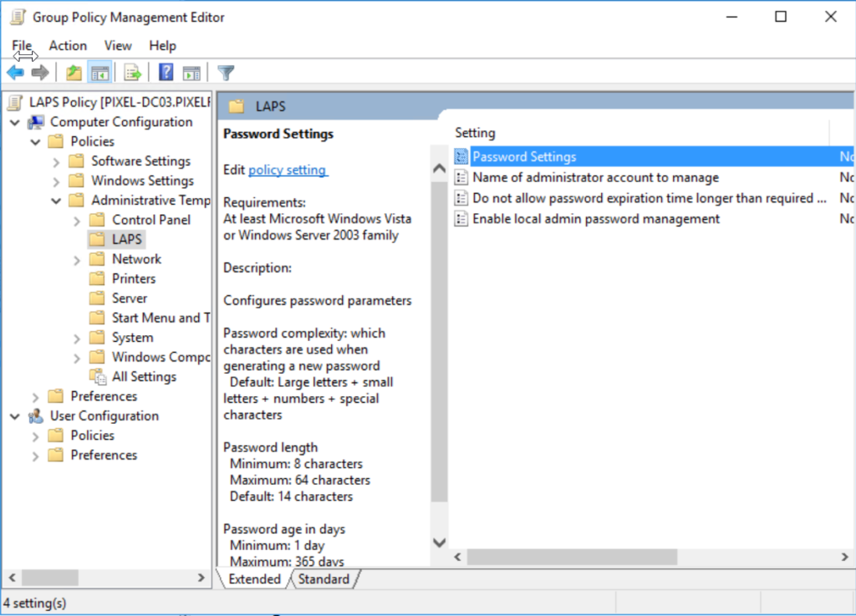Toggle the Show/Hide Action Pane icon

click(x=194, y=72)
